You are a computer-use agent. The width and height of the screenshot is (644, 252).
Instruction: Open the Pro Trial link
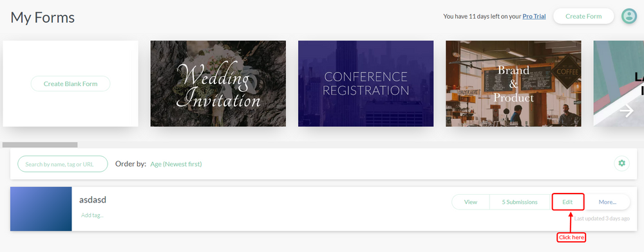coord(534,16)
